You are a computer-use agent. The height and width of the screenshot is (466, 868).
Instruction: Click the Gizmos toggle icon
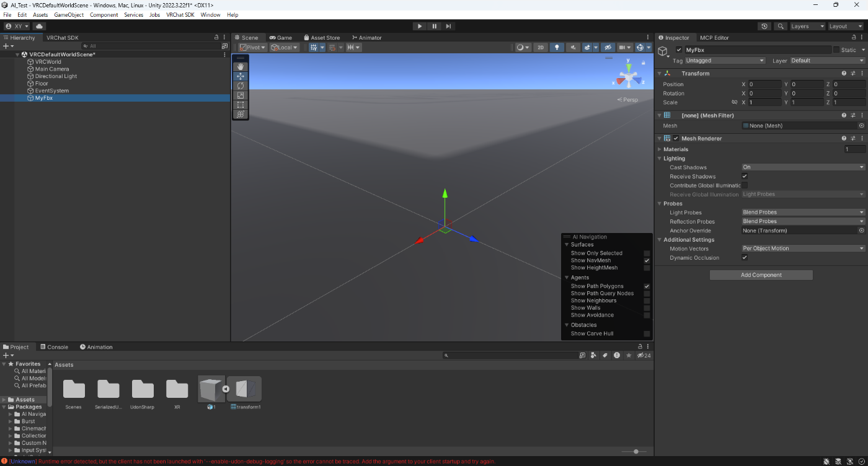click(640, 47)
